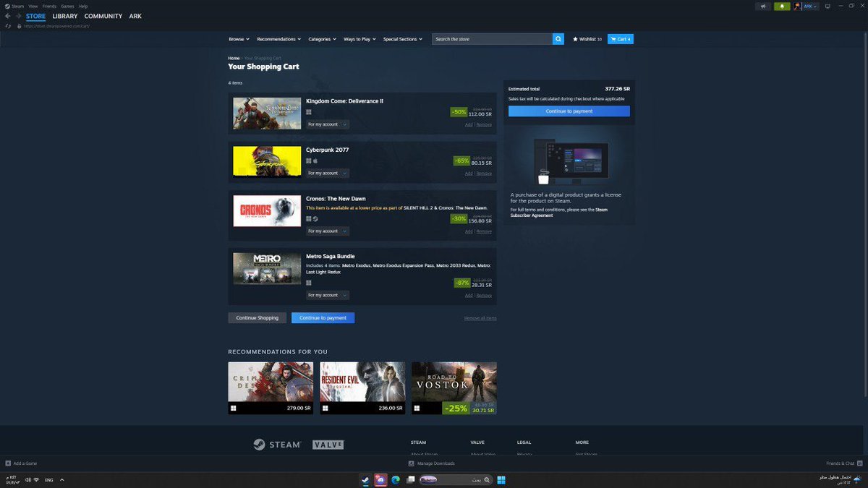Click Remove all items link
Image resolution: width=868 pixels, height=488 pixels.
pyautogui.click(x=480, y=318)
